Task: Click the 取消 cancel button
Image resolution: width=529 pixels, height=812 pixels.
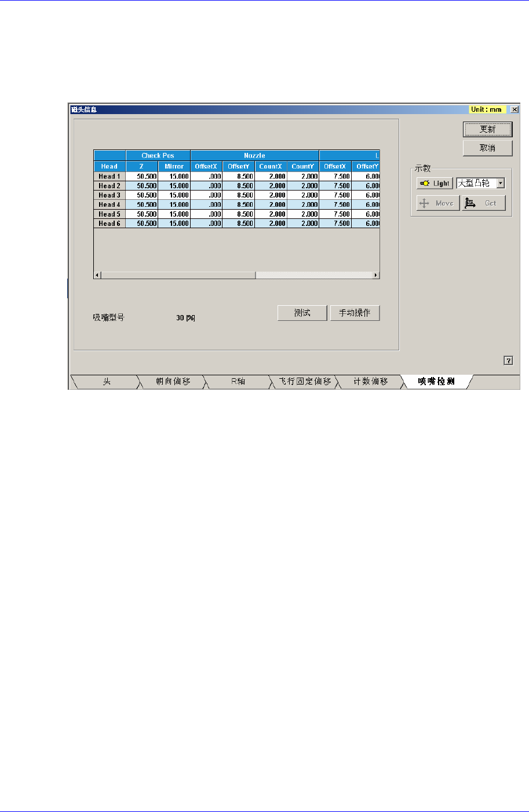Action: coord(487,148)
